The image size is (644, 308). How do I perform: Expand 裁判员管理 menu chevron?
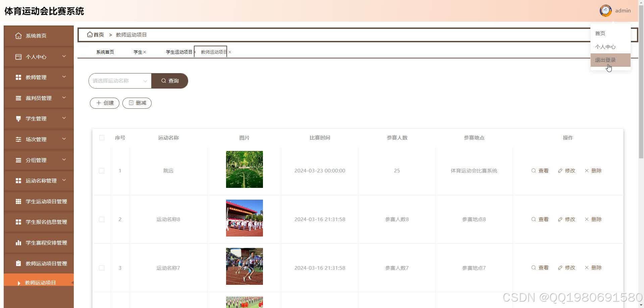click(64, 98)
